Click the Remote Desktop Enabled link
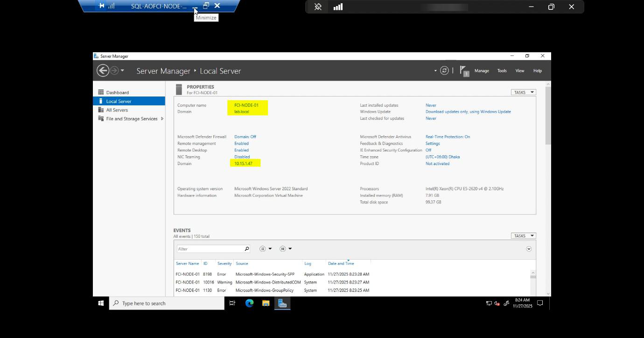644x338 pixels. (241, 150)
